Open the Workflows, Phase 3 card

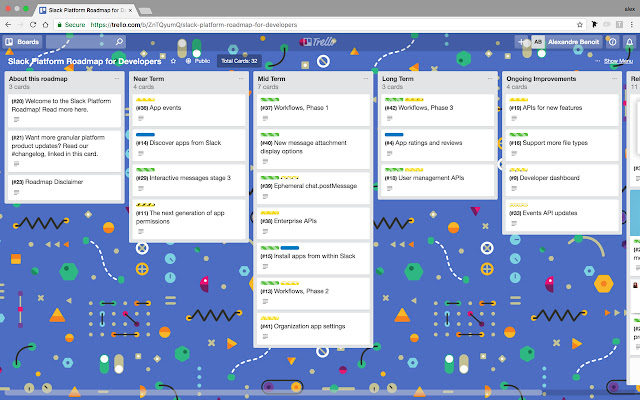click(x=438, y=110)
